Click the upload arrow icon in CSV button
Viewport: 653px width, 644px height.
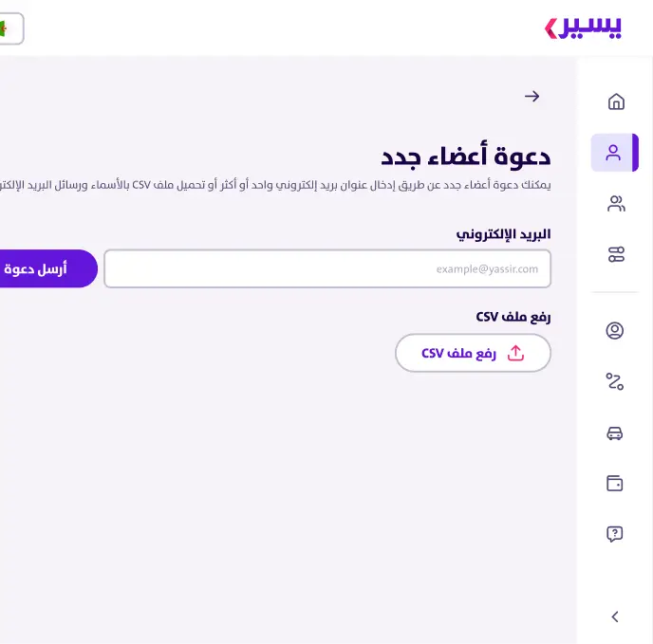[x=515, y=353]
